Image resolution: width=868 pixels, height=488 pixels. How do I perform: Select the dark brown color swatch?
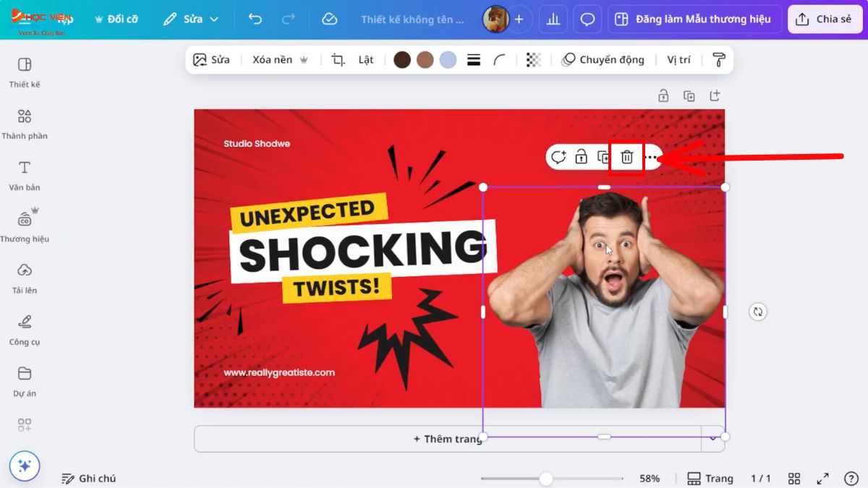tap(402, 60)
